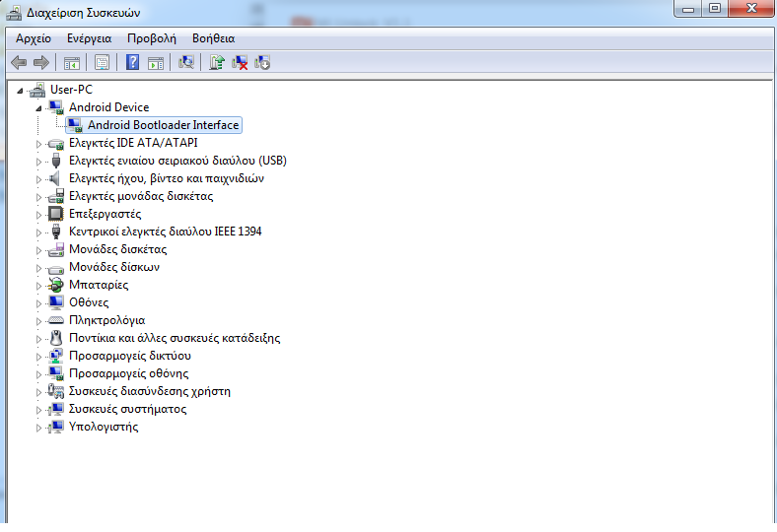Click the Android Device category icon
The width and height of the screenshot is (777, 532).
pyautogui.click(x=56, y=107)
